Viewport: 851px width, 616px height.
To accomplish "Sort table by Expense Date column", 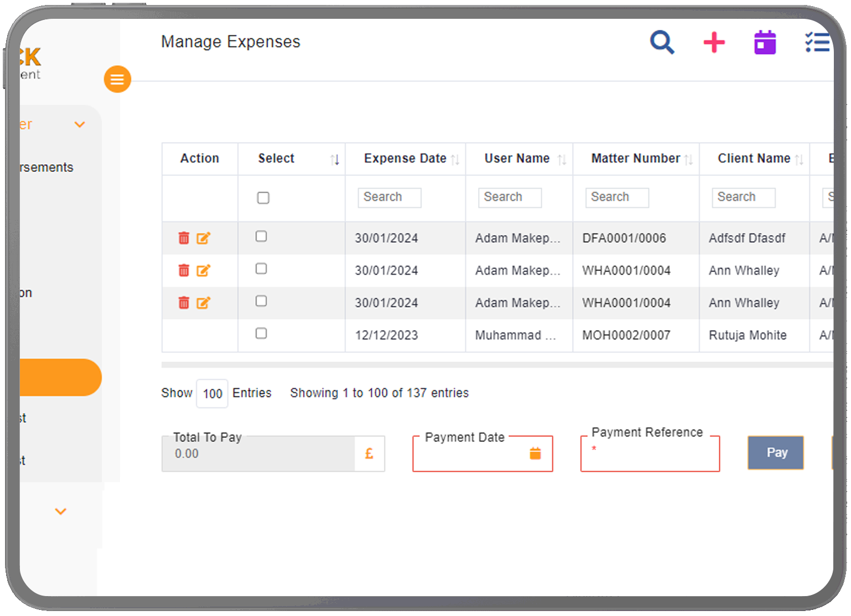I will click(x=405, y=159).
